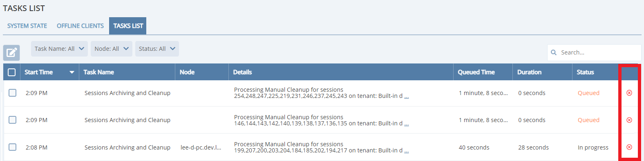Expand the Status: All filter
644x161 pixels.
tap(157, 49)
